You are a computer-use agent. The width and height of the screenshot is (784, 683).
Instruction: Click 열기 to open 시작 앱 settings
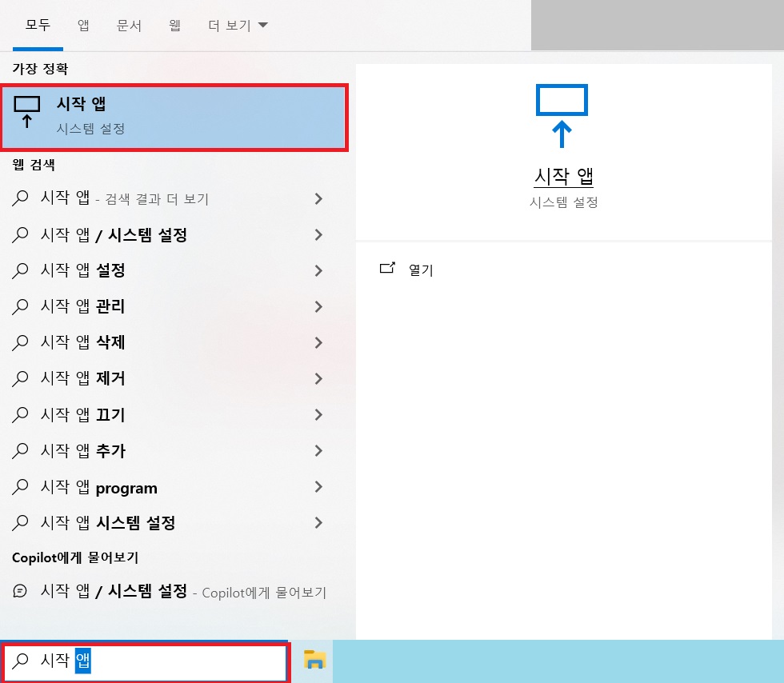[x=421, y=270]
